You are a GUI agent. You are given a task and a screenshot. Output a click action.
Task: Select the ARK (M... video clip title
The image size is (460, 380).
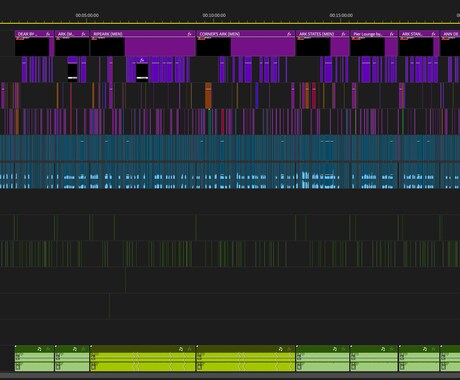pyautogui.click(x=65, y=34)
